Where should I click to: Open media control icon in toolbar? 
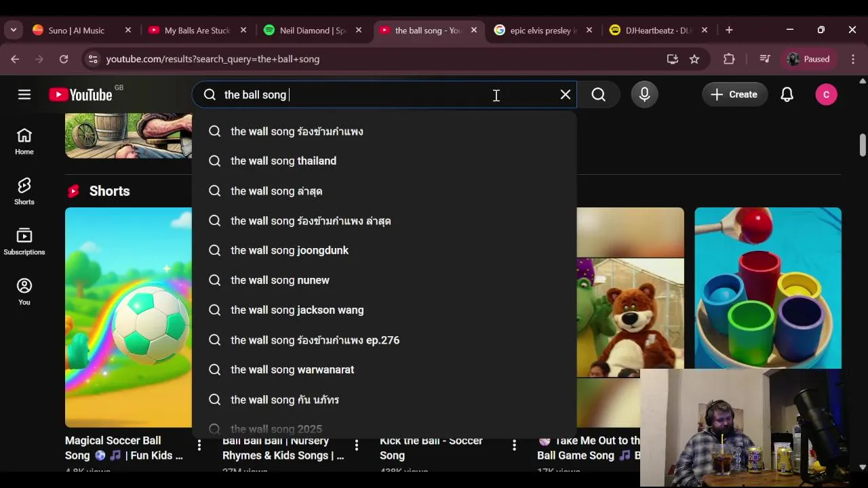point(765,59)
